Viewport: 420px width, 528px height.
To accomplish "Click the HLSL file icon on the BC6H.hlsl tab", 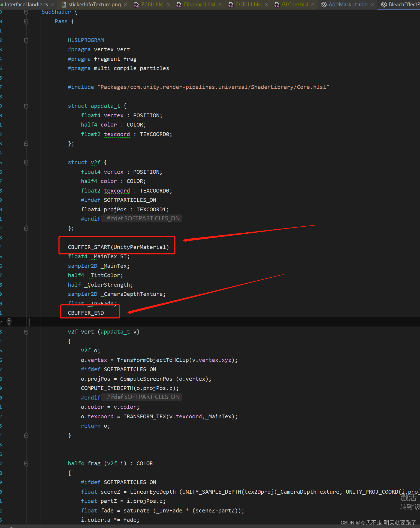I will [136, 5].
